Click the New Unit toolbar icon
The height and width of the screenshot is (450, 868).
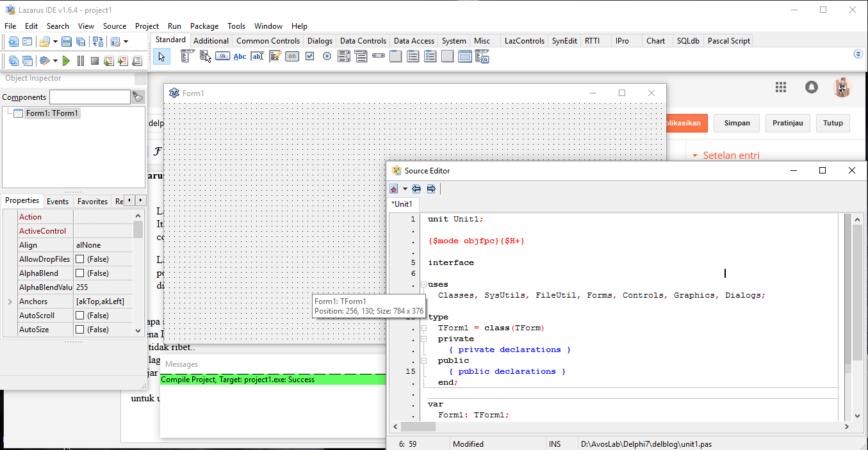pyautogui.click(x=13, y=42)
